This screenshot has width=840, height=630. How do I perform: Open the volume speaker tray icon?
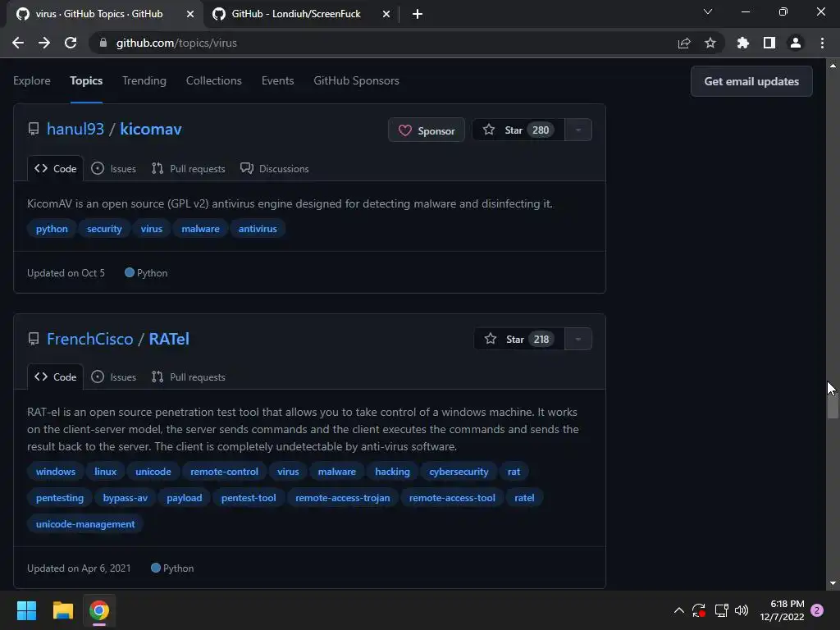tap(742, 610)
